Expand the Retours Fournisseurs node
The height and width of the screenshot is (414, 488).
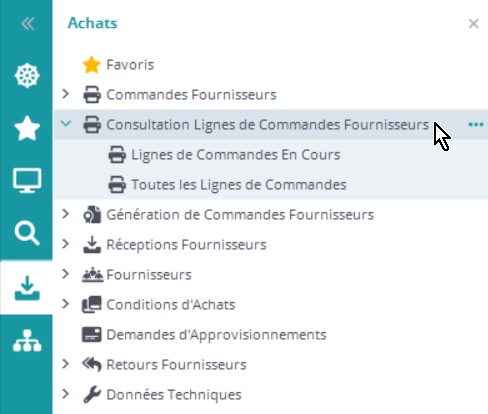tap(66, 364)
